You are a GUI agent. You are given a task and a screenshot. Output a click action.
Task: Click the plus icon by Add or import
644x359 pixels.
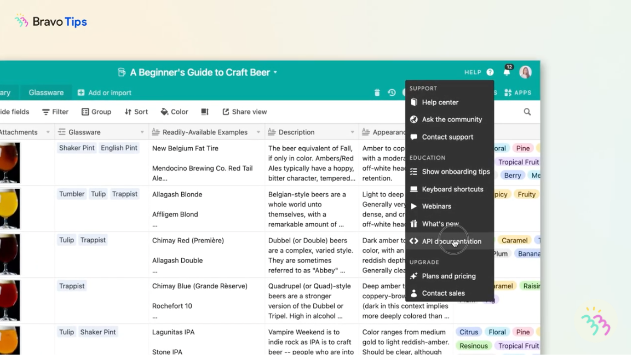click(81, 92)
